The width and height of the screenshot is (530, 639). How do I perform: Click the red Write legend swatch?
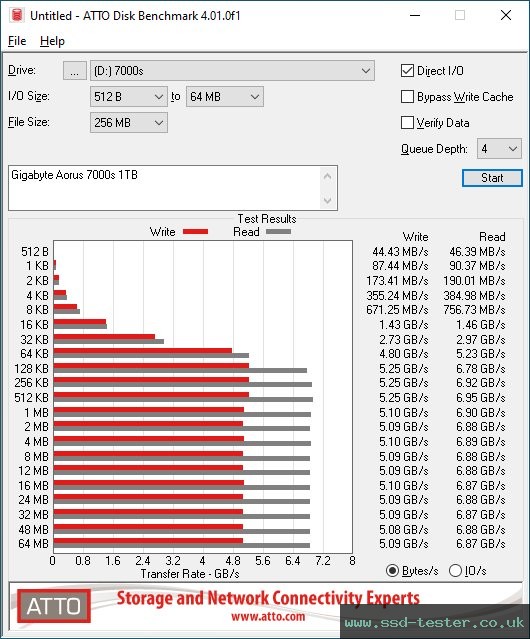click(x=196, y=232)
